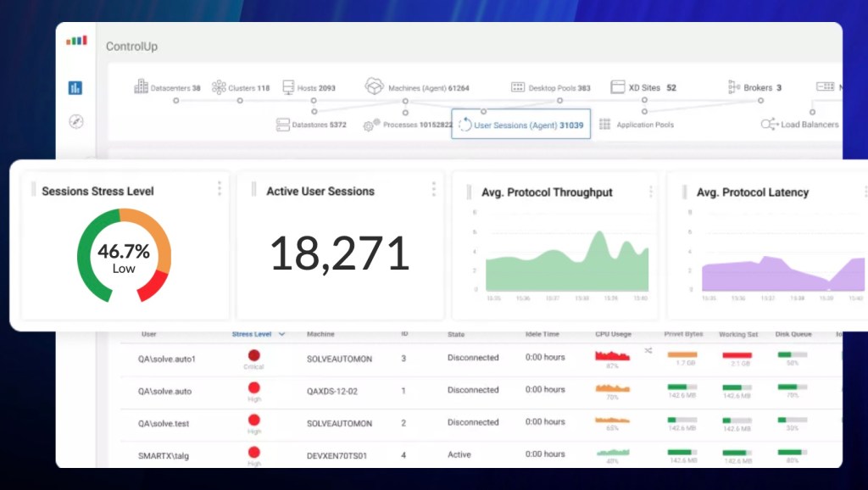Select the Datacenters 38 topology icon
Screen dimensions: 868x490
142,86
